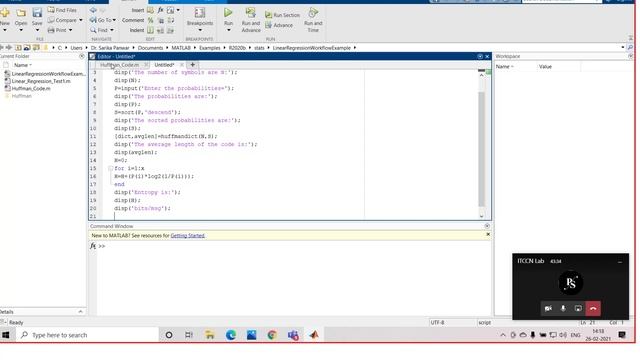Image resolution: width=640 pixels, height=360 pixels.
Task: Open Linear_Regression_Test1.m in Current Folder
Action: (x=41, y=81)
